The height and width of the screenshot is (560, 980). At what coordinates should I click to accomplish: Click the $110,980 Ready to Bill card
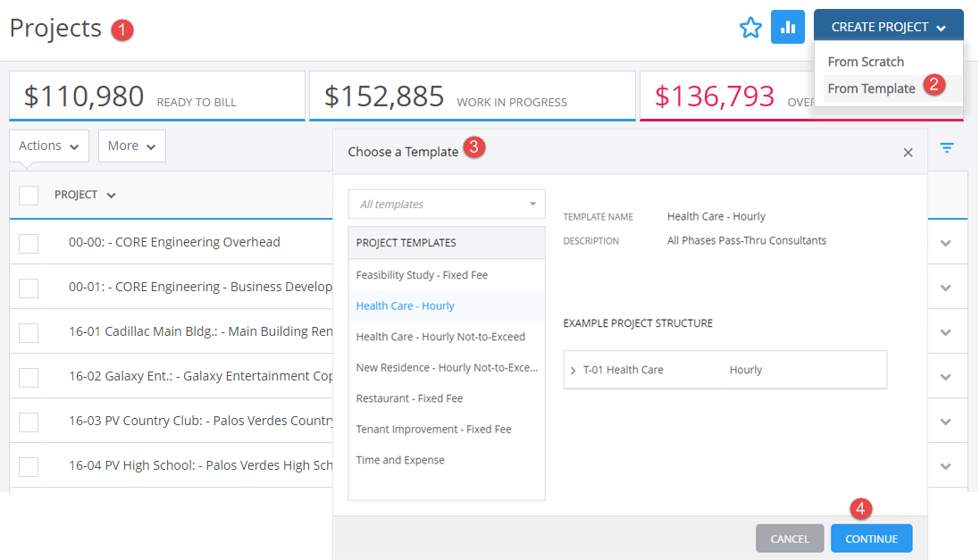(157, 94)
